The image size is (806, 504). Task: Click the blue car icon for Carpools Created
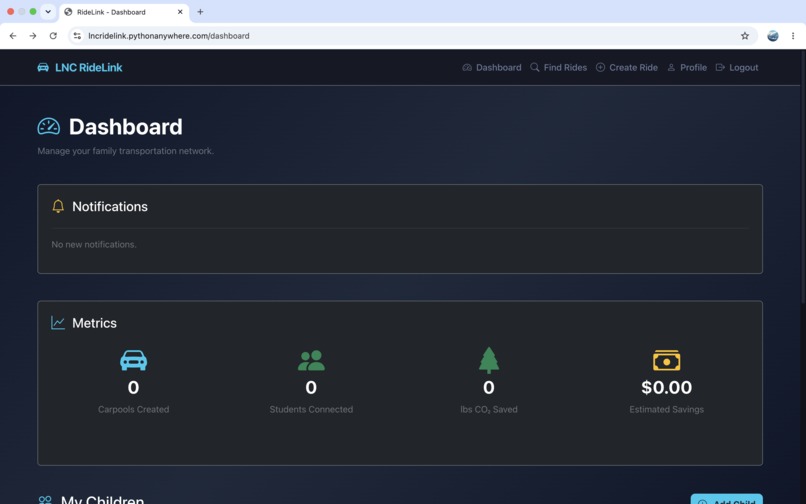pyautogui.click(x=134, y=360)
